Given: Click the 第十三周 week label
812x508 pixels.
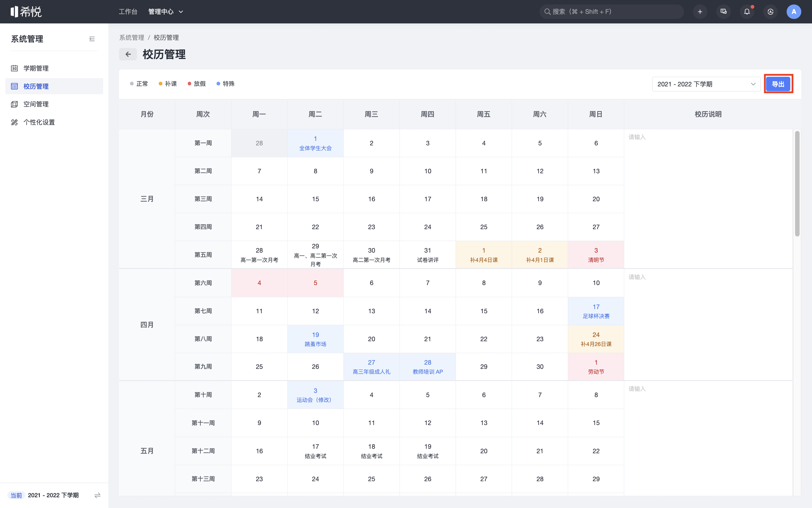Looking at the screenshot, I should pyautogui.click(x=203, y=479).
